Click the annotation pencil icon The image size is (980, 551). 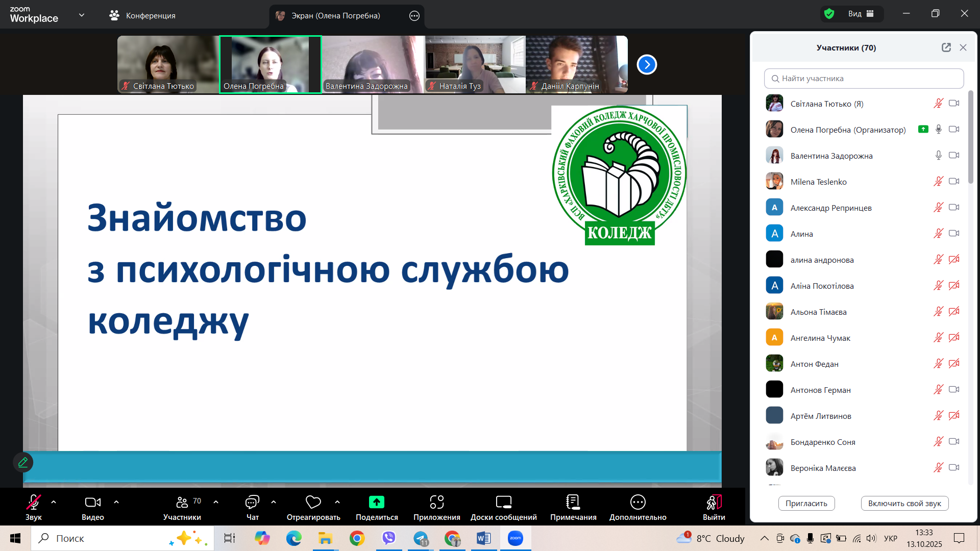coord(23,462)
